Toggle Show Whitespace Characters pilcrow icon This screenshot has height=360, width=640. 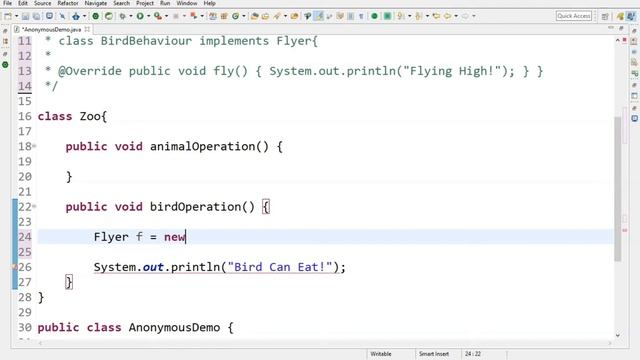(x=361, y=16)
